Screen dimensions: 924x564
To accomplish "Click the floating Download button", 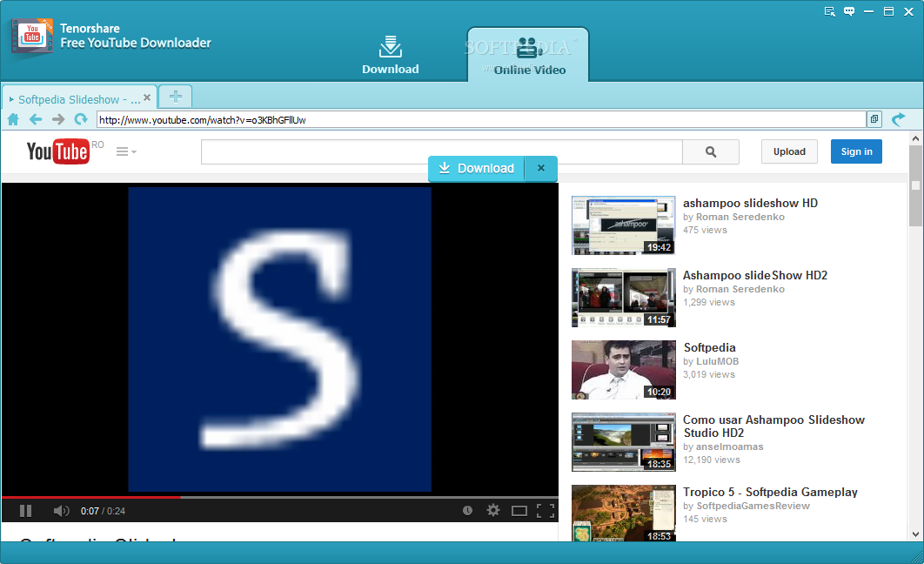I will (x=477, y=169).
